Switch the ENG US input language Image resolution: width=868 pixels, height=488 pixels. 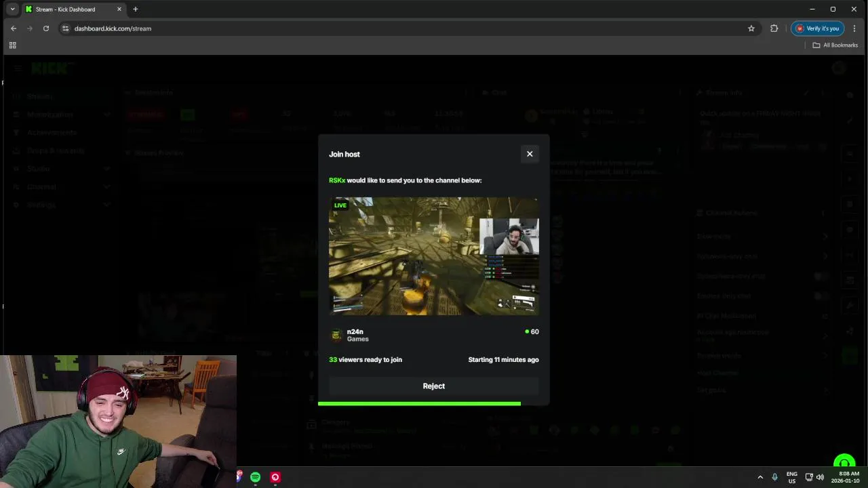[792, 477]
